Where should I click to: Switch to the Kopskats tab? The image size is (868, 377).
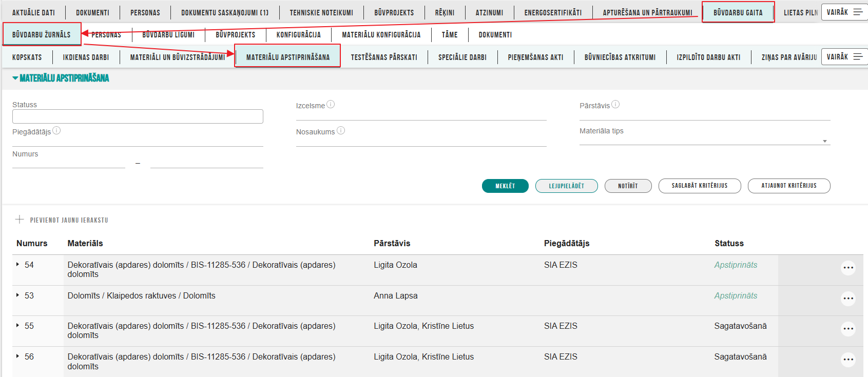click(27, 57)
